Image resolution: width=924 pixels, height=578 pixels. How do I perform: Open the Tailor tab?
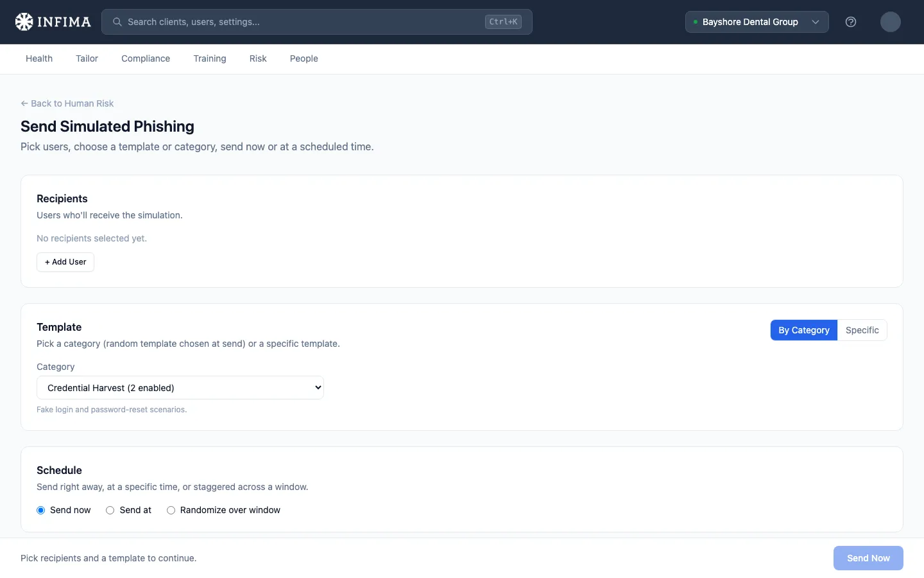pyautogui.click(x=87, y=58)
